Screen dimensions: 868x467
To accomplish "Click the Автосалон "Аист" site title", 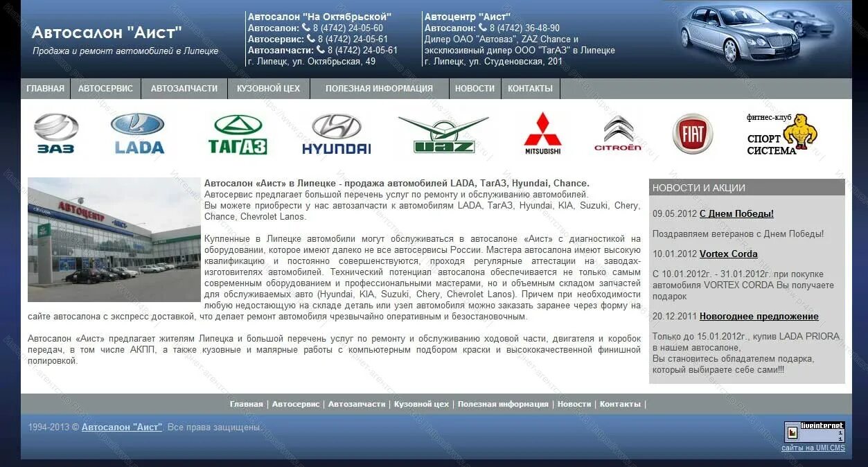I will 107,33.
